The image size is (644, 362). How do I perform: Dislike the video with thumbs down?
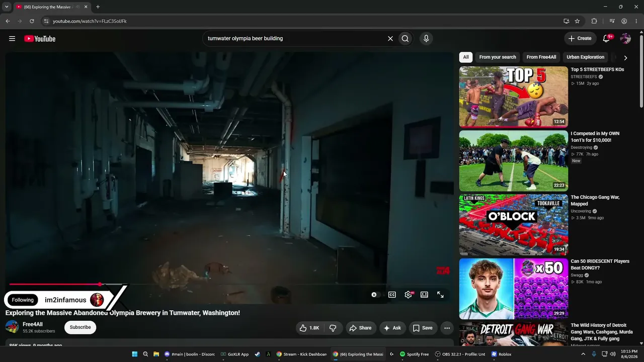click(333, 328)
